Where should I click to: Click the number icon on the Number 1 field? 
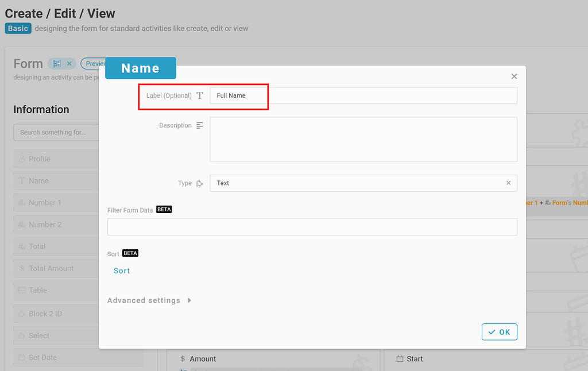pyautogui.click(x=23, y=202)
